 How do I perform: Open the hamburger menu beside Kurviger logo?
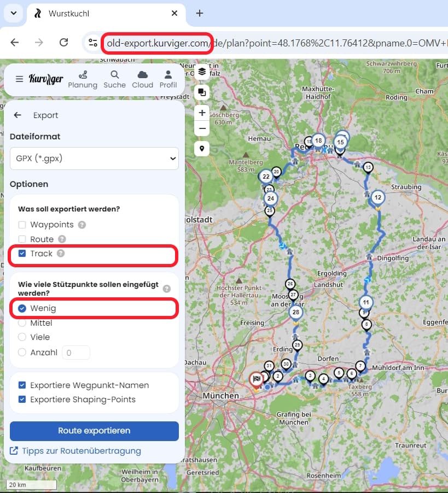[20, 79]
